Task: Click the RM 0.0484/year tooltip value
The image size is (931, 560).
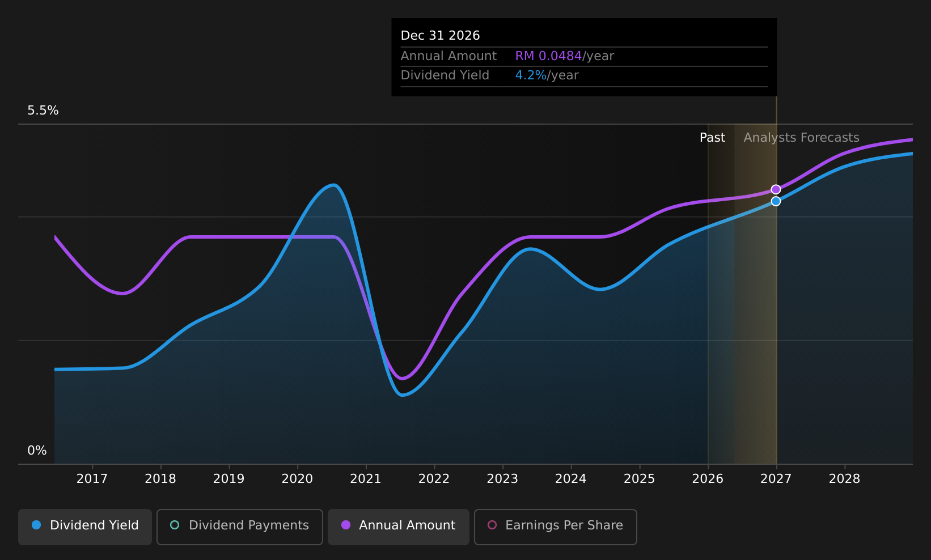Action: coord(564,56)
